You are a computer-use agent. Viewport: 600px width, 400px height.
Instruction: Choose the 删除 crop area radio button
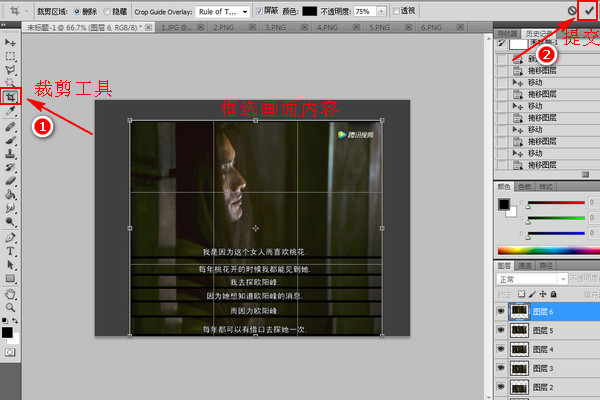[77, 11]
